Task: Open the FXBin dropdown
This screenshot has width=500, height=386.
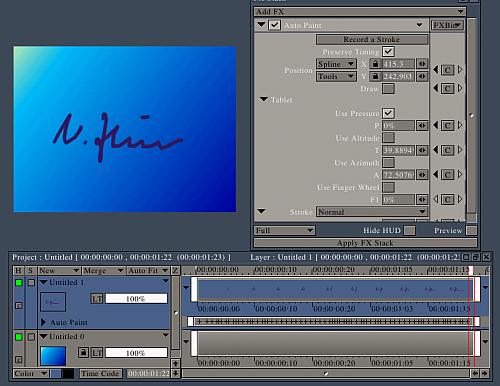Action: 447,25
